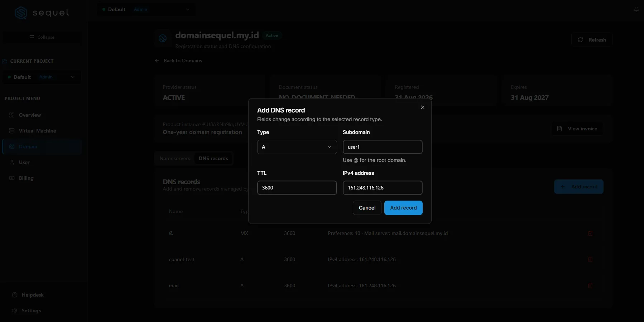Click the 'cpanel-test' record name
The height and width of the screenshot is (322, 644).
point(182,259)
